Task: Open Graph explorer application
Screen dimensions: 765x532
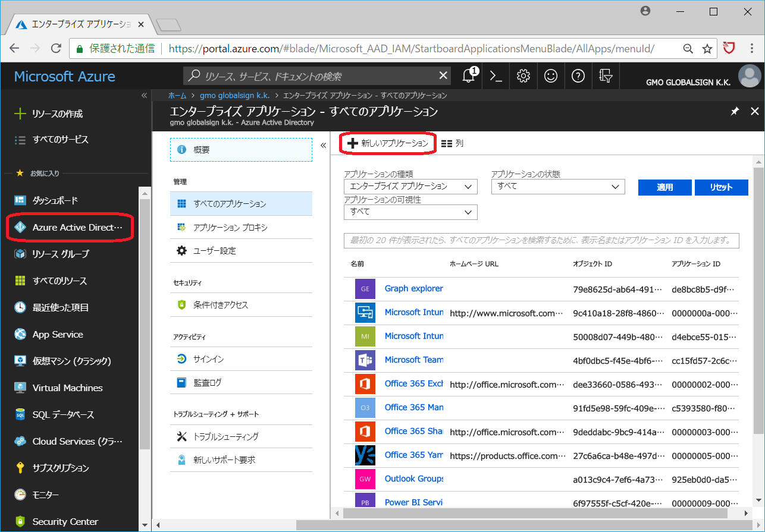Action: click(413, 288)
